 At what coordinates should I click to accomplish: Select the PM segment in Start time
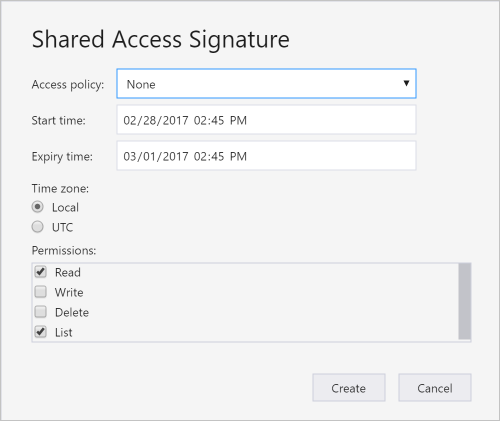tap(238, 120)
